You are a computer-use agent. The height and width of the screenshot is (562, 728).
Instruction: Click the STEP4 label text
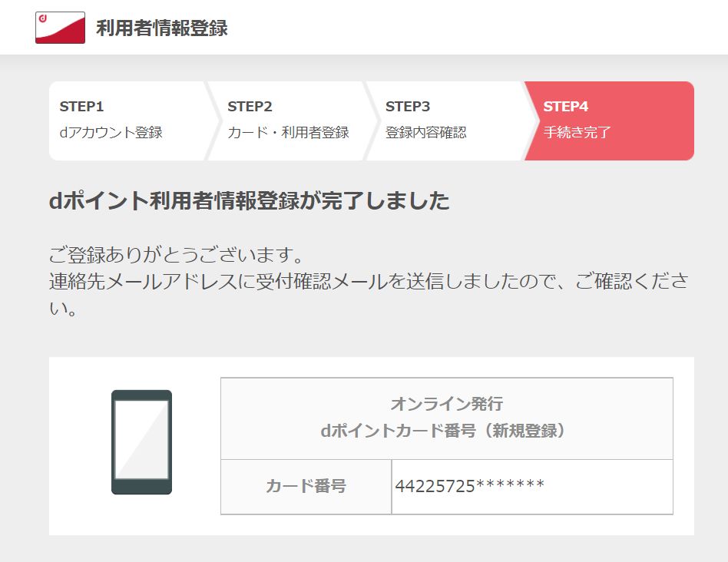(565, 106)
